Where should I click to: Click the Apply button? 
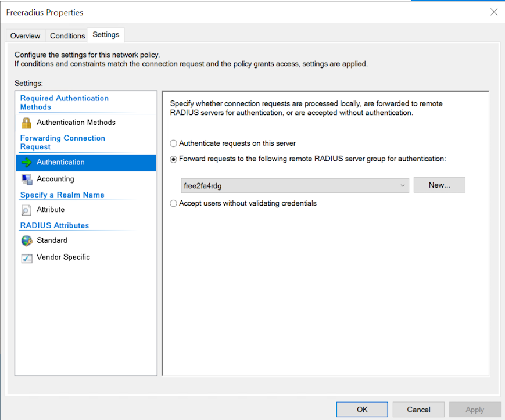coord(475,410)
